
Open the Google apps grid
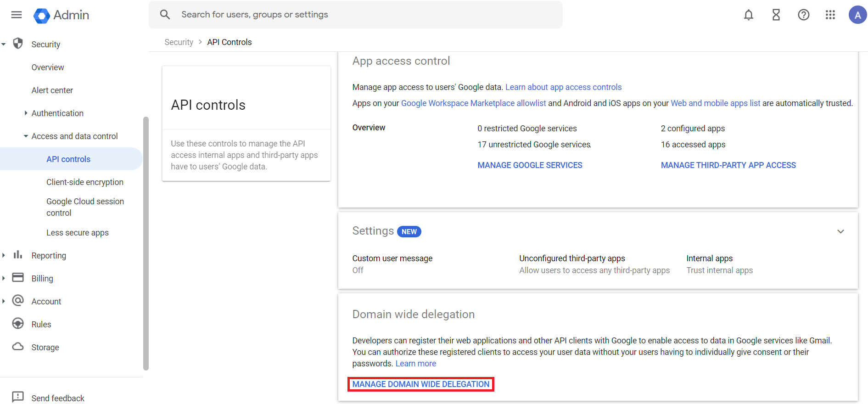(830, 15)
